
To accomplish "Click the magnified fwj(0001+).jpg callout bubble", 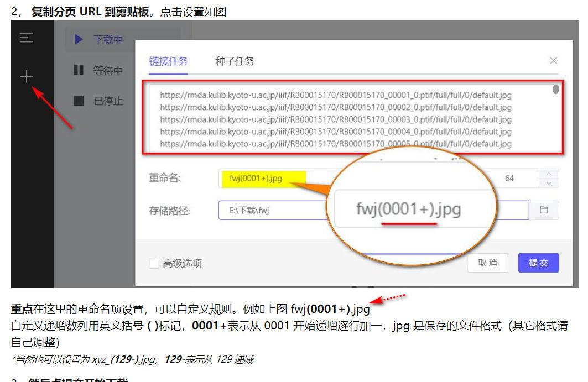I will tap(415, 210).
